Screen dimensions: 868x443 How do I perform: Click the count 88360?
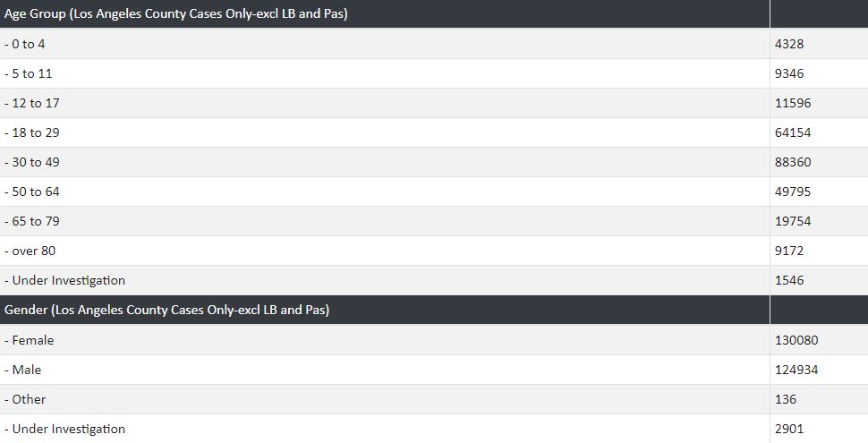[x=793, y=162]
